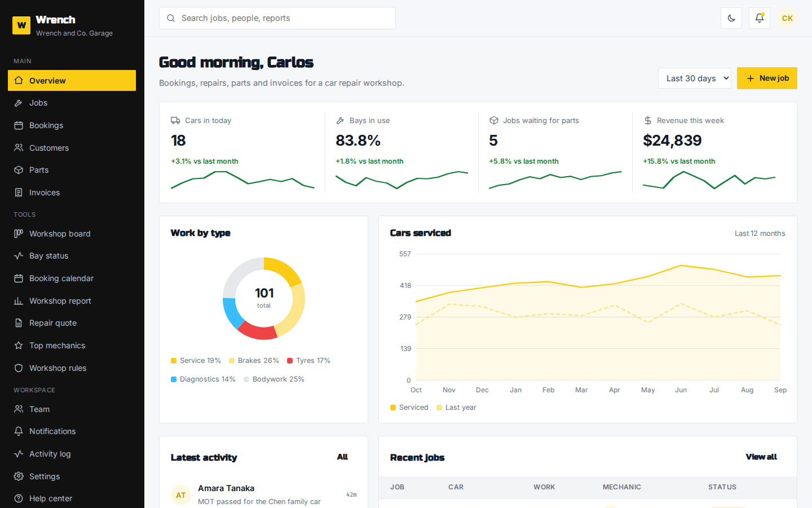Open the Last 30 days dropdown
This screenshot has width=812, height=508.
click(695, 78)
